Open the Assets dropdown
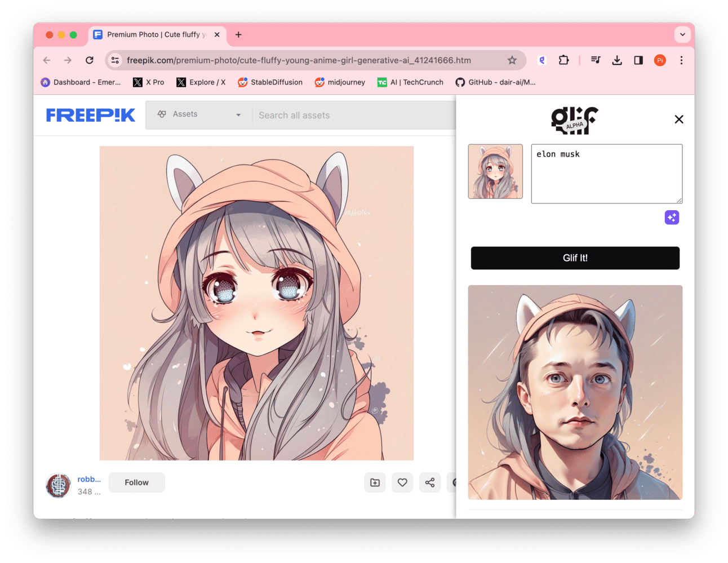 click(x=199, y=114)
